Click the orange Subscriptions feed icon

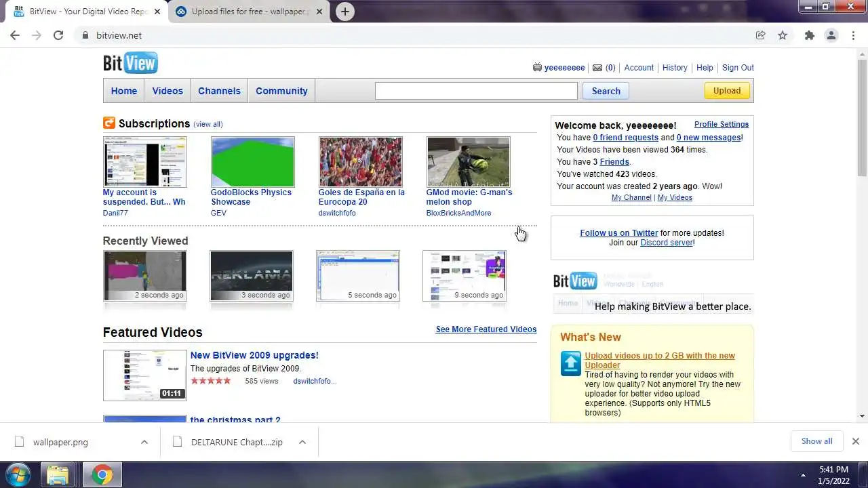pos(109,123)
